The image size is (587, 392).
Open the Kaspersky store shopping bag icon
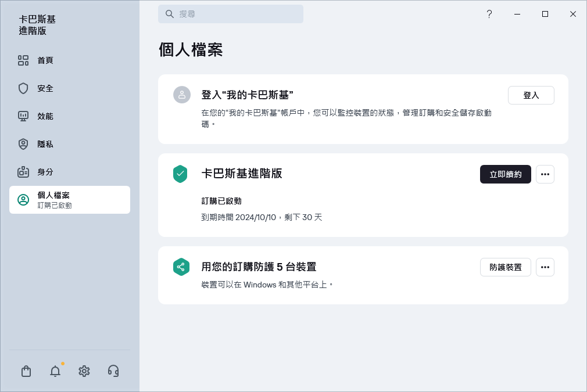pos(26,371)
